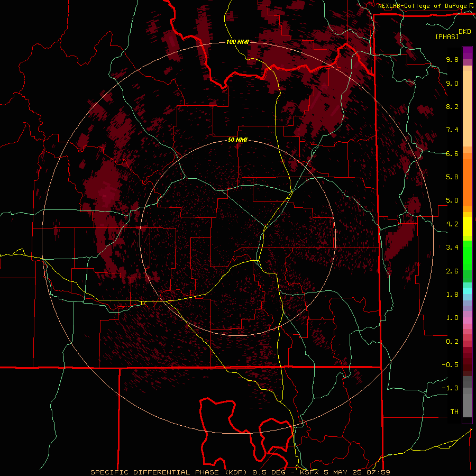Click the 50 NMI range ring label
The image size is (476, 476).
coord(237,140)
